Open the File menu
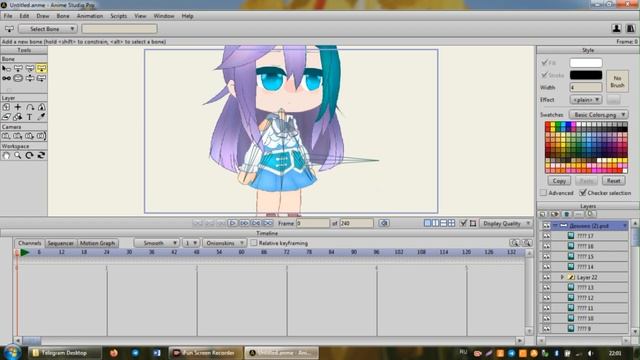The height and width of the screenshot is (360, 640). pyautogui.click(x=8, y=16)
